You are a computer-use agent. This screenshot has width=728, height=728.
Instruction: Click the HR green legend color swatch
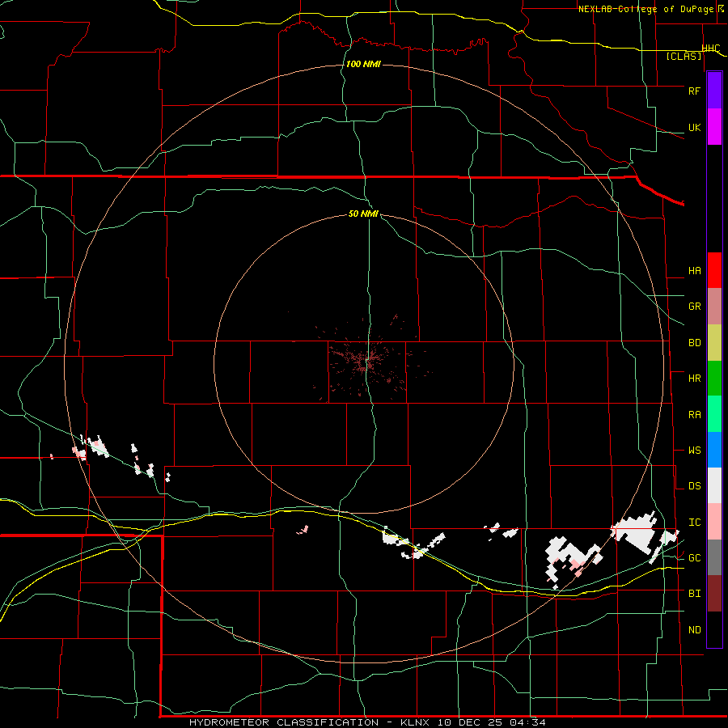click(714, 379)
